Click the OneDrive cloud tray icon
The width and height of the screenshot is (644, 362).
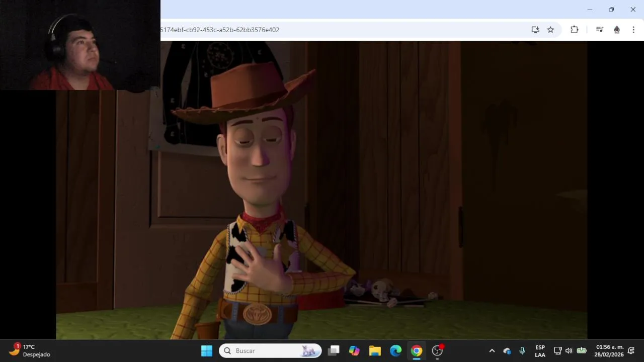(507, 351)
